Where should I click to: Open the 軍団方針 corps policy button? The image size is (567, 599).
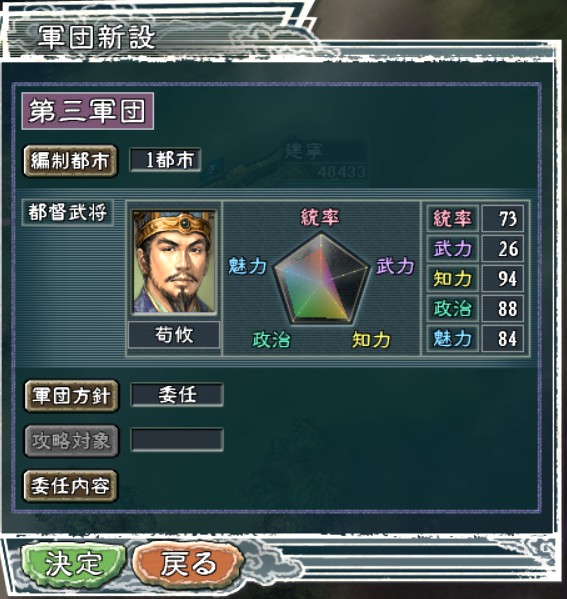pyautogui.click(x=71, y=395)
